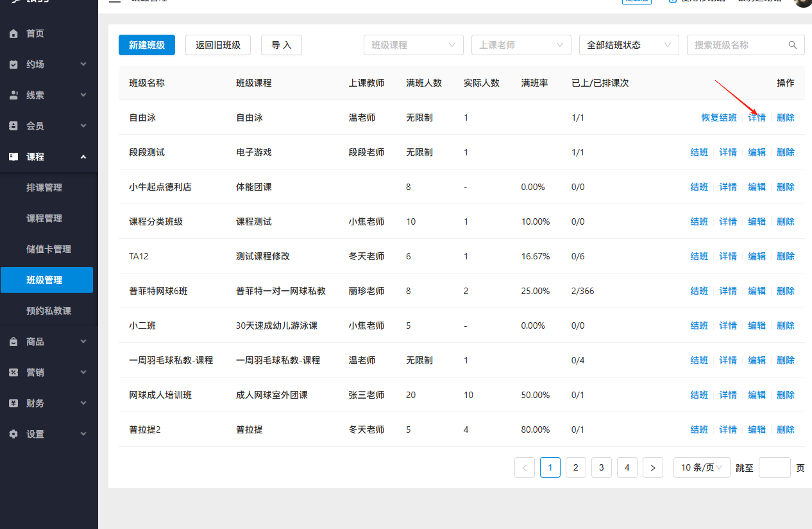812x529 pixels.
Task: Click the 跳至 page number input field
Action: [x=774, y=467]
